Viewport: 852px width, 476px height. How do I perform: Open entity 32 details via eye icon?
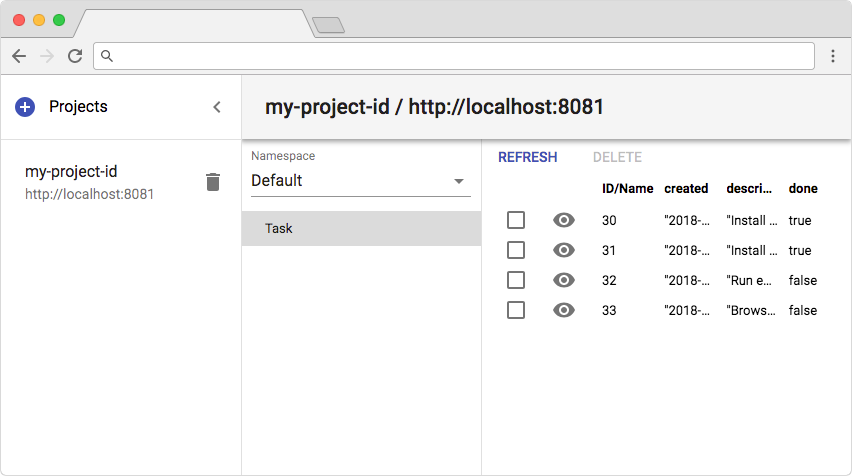coord(564,280)
